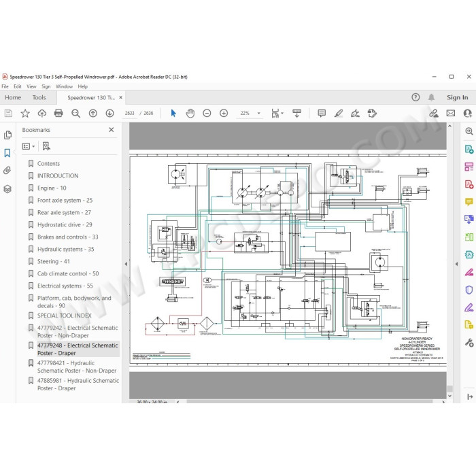This screenshot has width=476, height=476.
Task: Collapse the right tools pane arrow
Action: point(456,264)
